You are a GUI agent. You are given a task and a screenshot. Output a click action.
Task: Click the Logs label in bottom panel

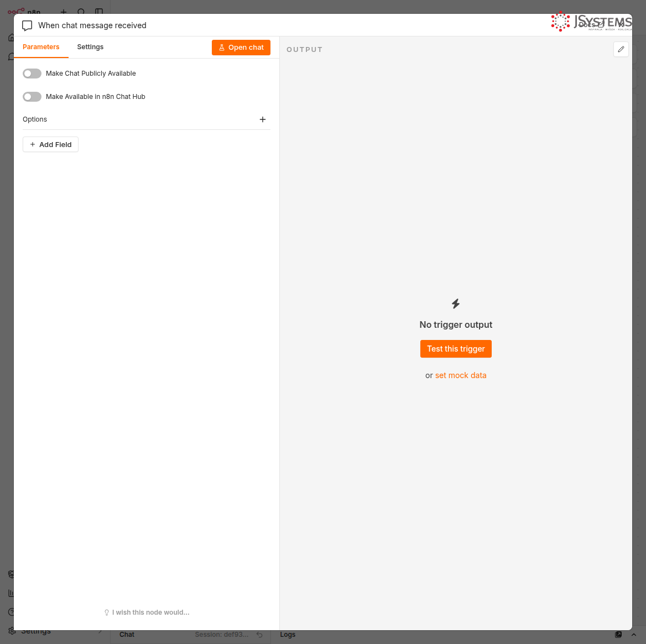pos(288,635)
